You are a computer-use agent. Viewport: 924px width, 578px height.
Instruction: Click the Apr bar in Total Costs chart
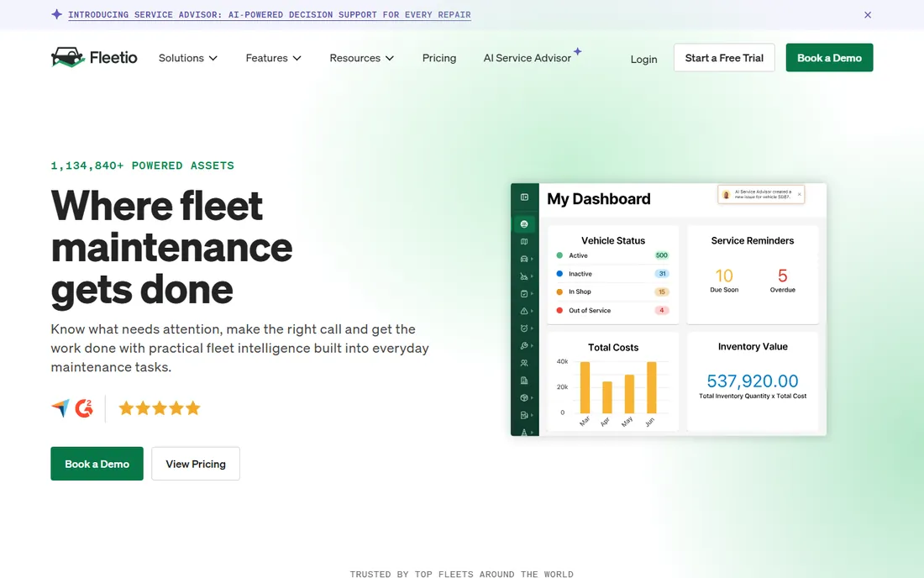pyautogui.click(x=607, y=397)
